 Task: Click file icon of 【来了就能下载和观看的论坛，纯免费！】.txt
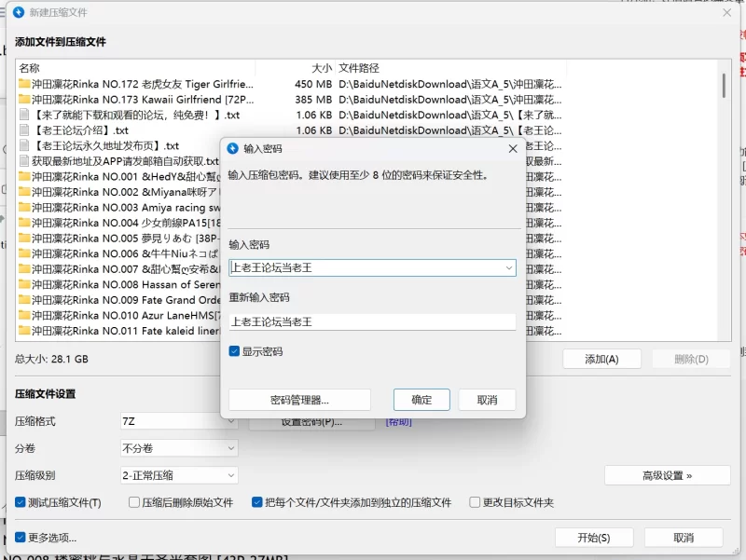pyautogui.click(x=24, y=115)
